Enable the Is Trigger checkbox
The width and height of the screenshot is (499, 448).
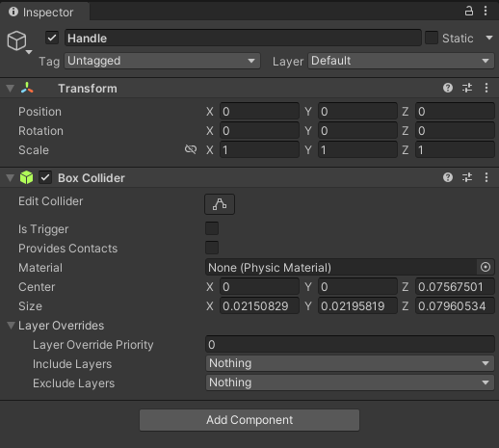(212, 228)
